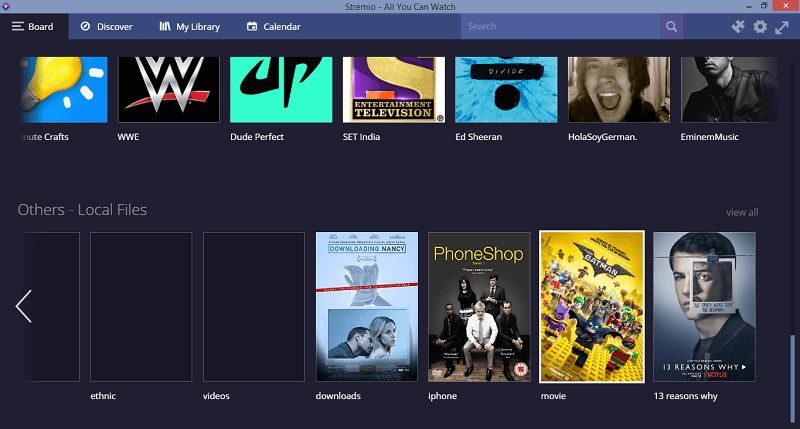Click the 'downloads' label
800x429 pixels.
click(338, 396)
